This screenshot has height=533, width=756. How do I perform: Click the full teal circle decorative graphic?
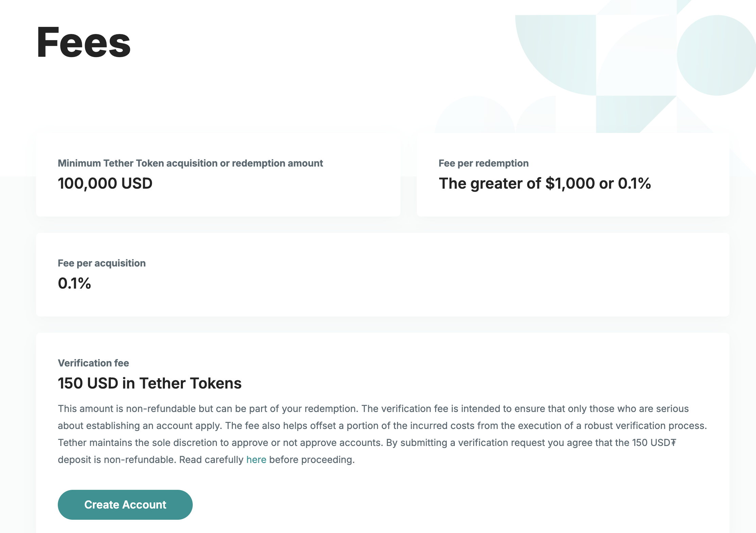[716, 55]
